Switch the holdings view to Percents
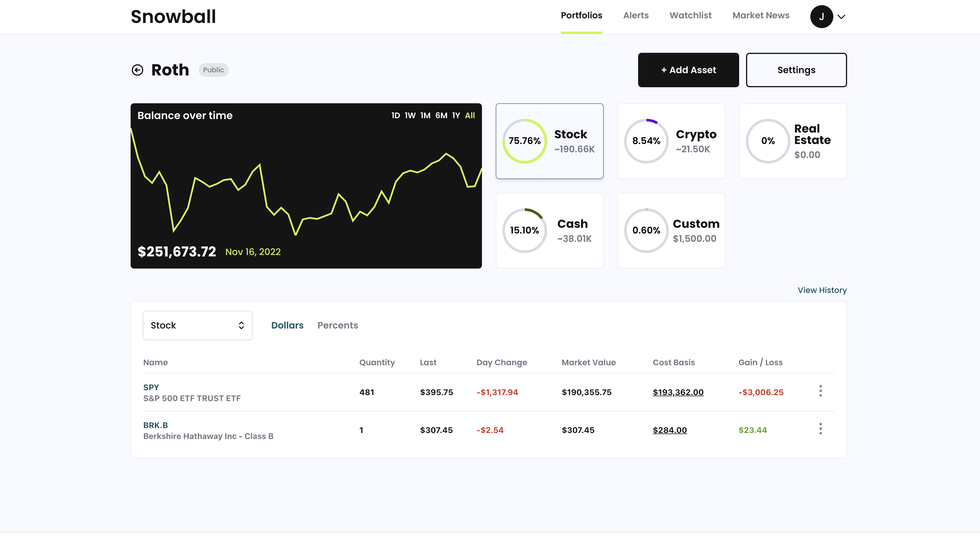Image resolution: width=980 pixels, height=548 pixels. tap(338, 325)
